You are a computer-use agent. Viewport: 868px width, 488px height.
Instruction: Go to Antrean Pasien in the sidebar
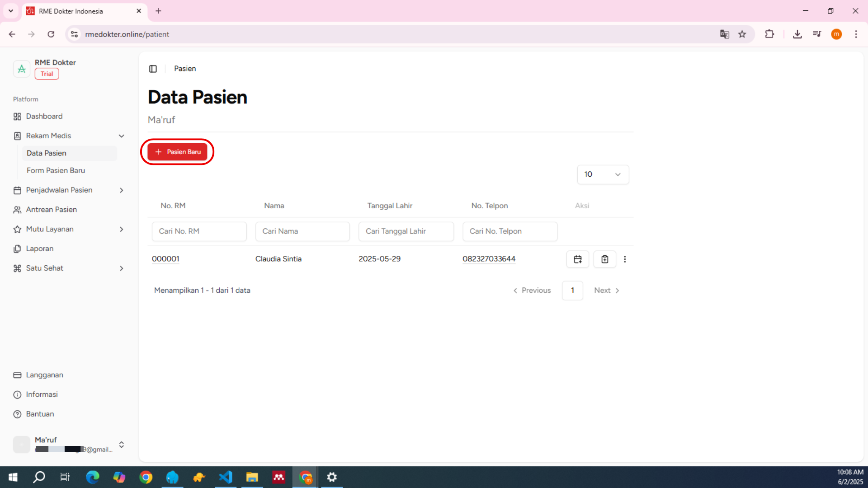click(51, 210)
